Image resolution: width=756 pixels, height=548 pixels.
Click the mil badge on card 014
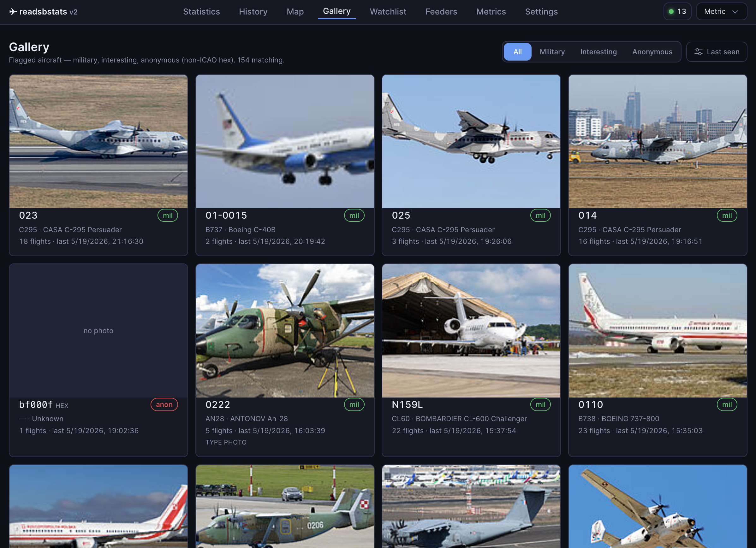pyautogui.click(x=727, y=215)
